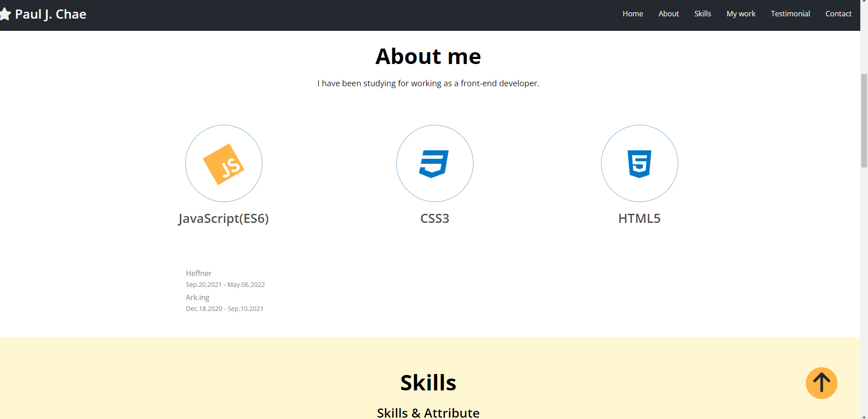Click the CSS3 shield icon
This screenshot has width=868, height=419.
coord(434,164)
